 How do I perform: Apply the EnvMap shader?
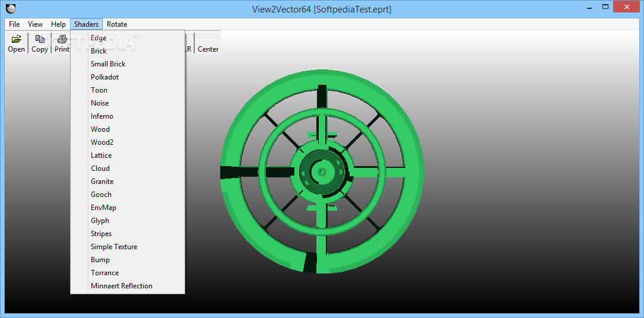[128, 208]
